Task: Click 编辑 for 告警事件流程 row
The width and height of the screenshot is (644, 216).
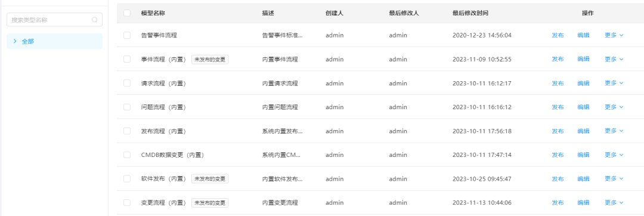Action: [584, 35]
